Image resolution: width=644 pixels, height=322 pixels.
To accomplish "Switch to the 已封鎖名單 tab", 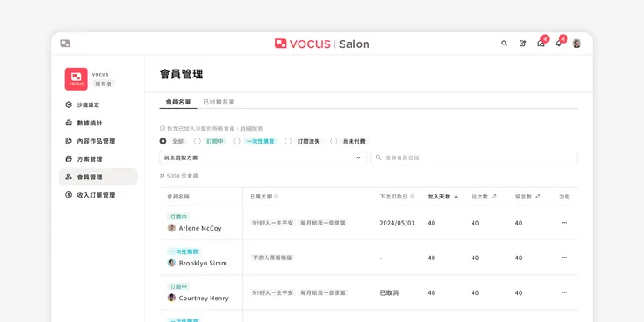I will (218, 102).
